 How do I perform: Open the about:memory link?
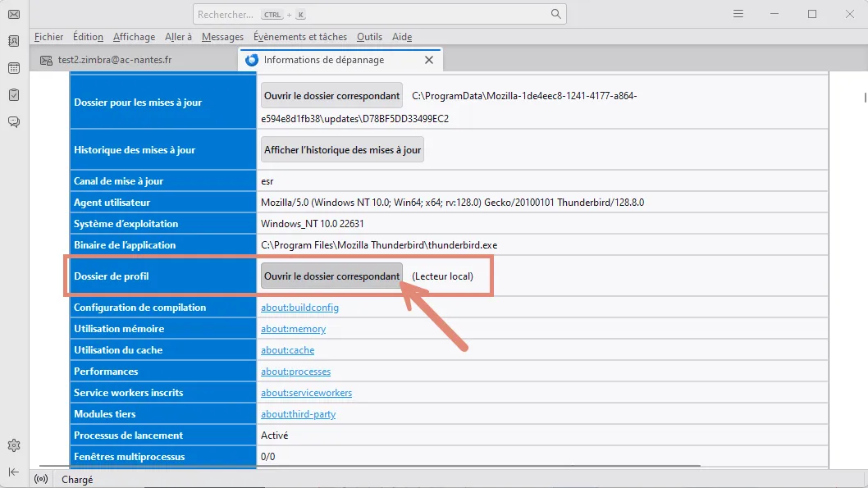(x=294, y=329)
